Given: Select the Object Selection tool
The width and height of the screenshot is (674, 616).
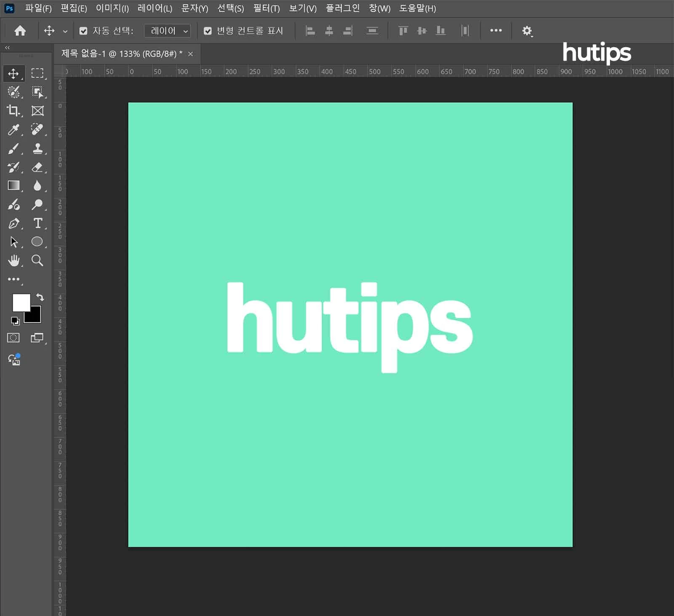Looking at the screenshot, I should tap(37, 92).
